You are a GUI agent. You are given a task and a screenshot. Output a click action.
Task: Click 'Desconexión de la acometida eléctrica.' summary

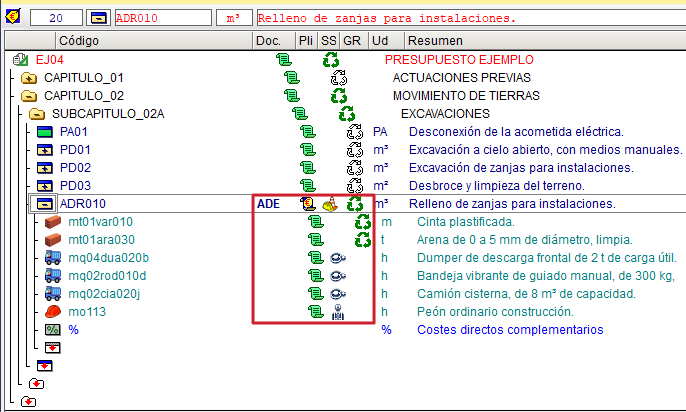click(516, 132)
